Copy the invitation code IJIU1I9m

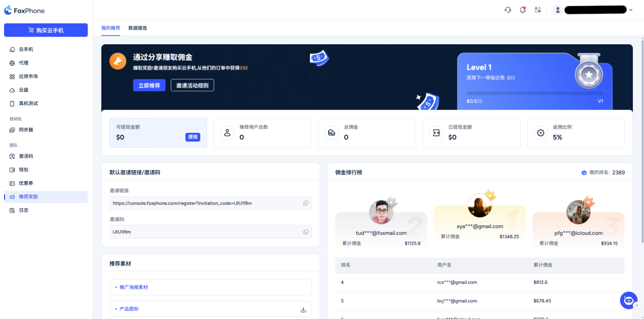tap(306, 232)
